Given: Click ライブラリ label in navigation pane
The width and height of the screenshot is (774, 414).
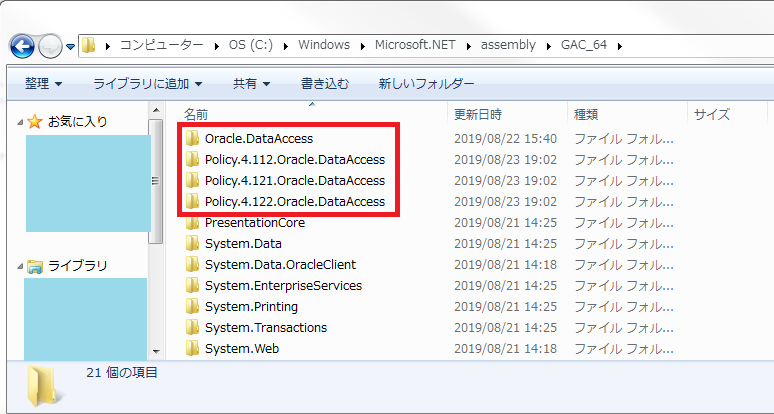Looking at the screenshot, I should coord(77,266).
